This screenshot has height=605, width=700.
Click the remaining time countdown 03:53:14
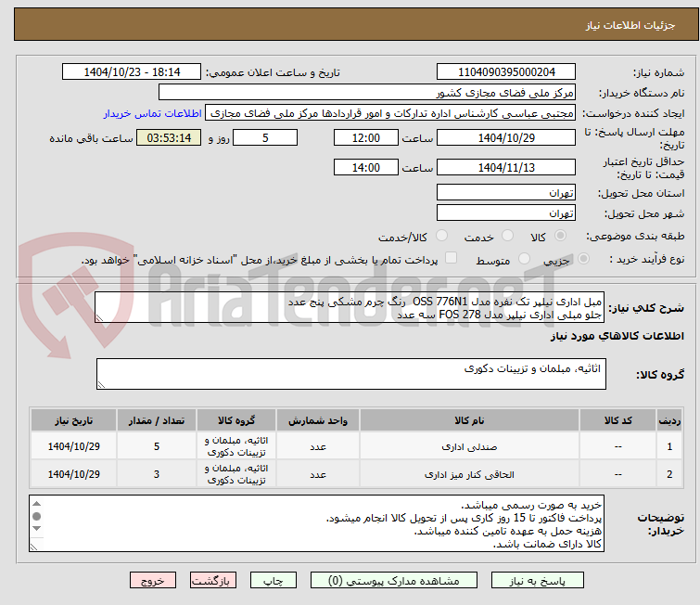tap(169, 137)
